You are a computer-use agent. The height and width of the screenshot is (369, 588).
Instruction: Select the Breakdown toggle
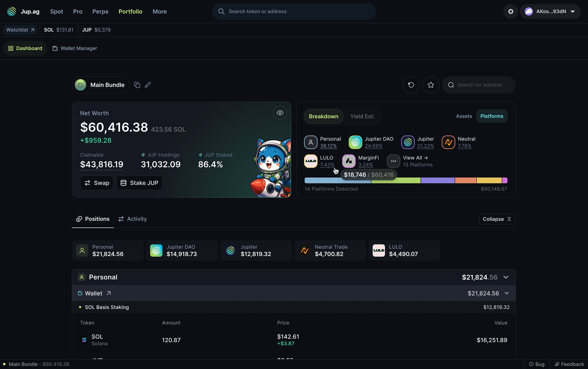[323, 116]
